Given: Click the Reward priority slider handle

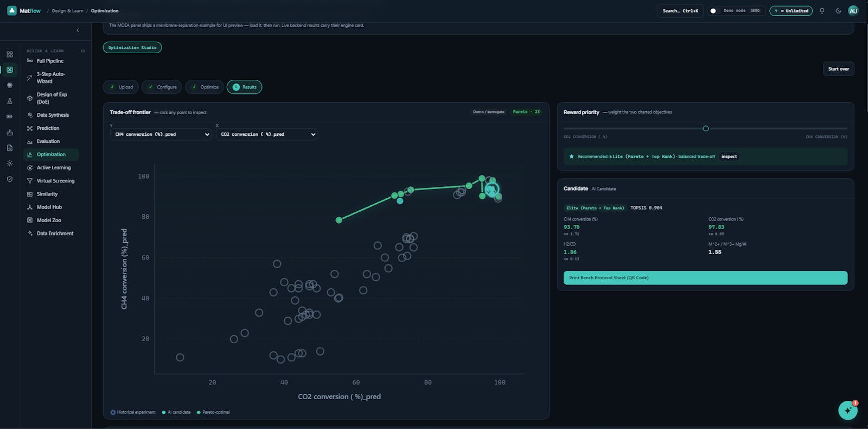Looking at the screenshot, I should point(706,129).
